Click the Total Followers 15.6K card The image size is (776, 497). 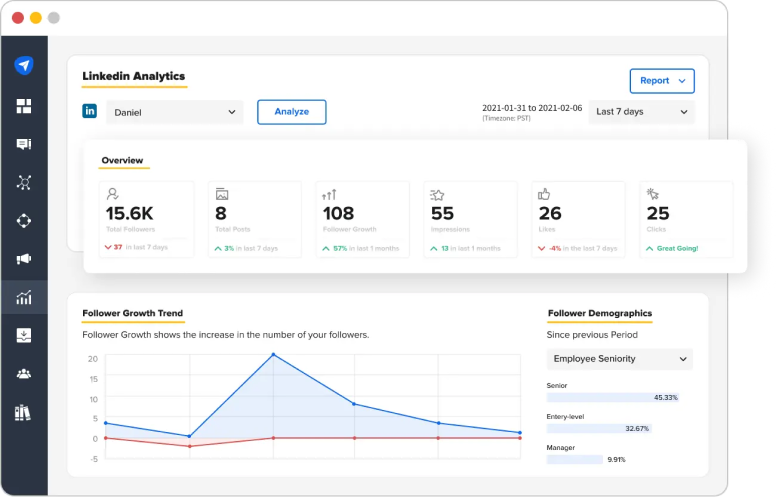(x=146, y=219)
